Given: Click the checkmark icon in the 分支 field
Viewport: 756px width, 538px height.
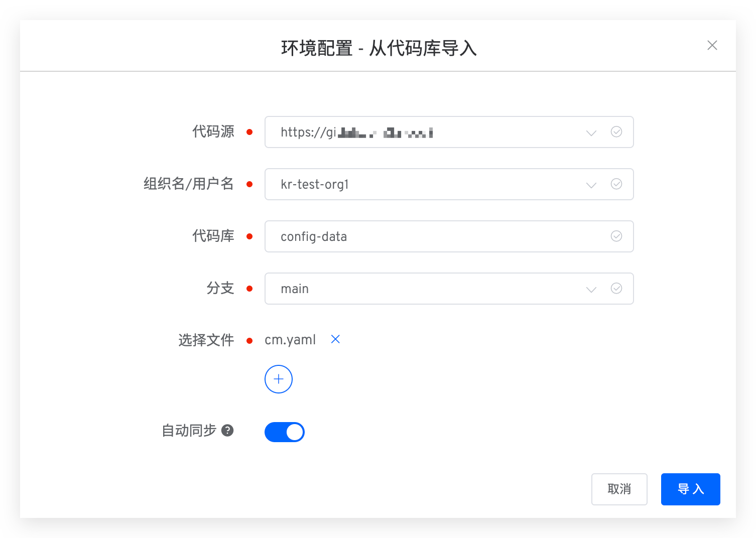Looking at the screenshot, I should 616,289.
